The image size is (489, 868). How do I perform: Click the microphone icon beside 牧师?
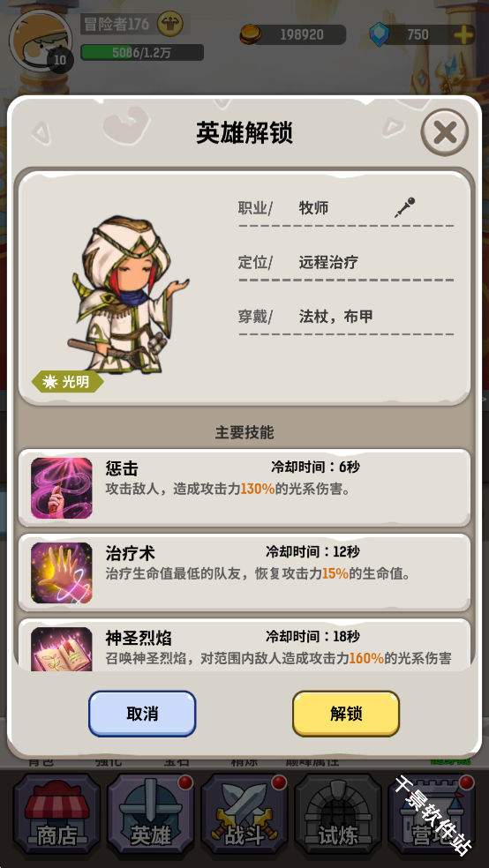click(405, 207)
